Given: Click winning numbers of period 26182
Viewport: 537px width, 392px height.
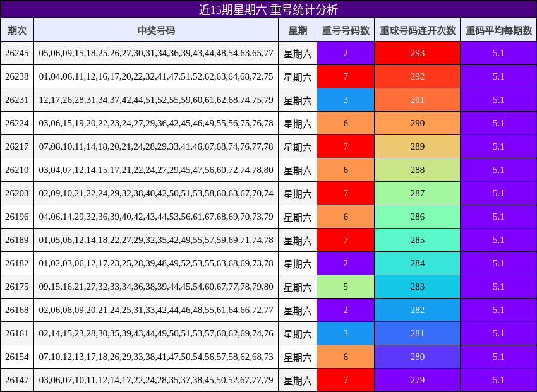Looking at the screenshot, I should coord(156,263).
